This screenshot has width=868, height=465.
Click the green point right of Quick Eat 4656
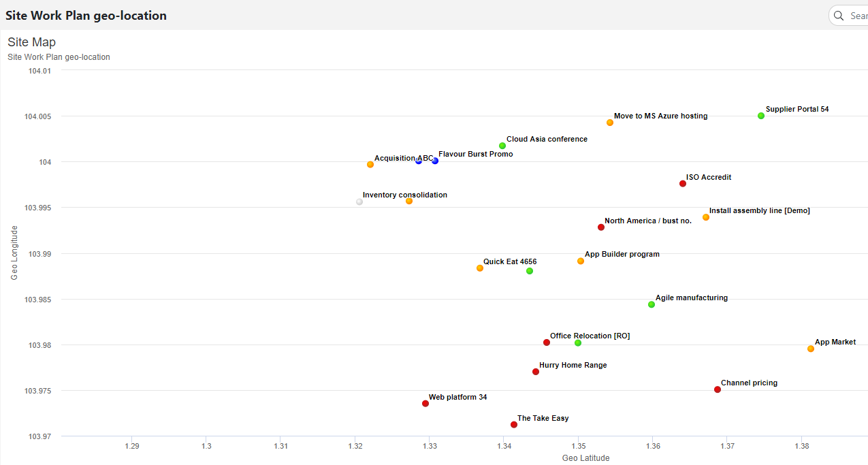(x=530, y=271)
